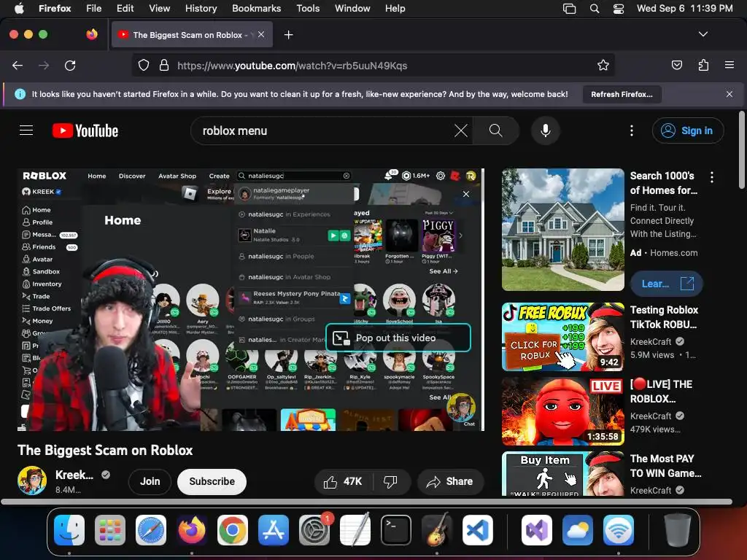Image resolution: width=747 pixels, height=560 pixels.
Task: Open the Apple menu
Action: click(x=19, y=8)
